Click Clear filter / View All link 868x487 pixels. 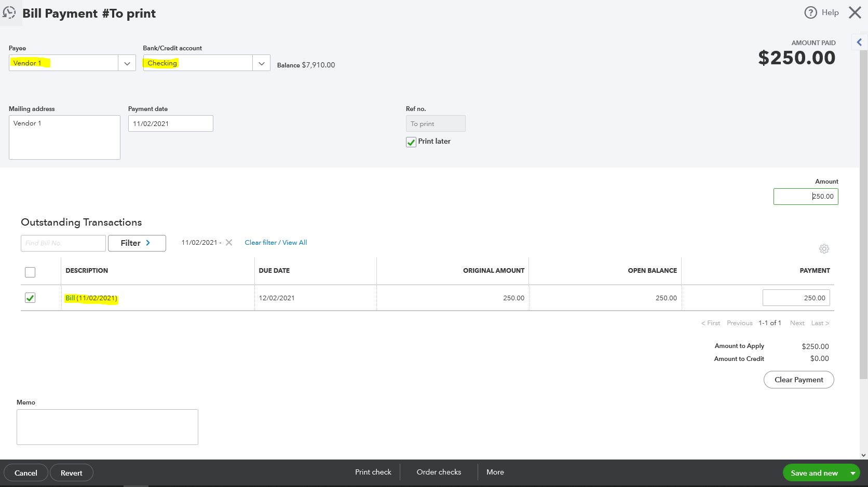pos(276,243)
